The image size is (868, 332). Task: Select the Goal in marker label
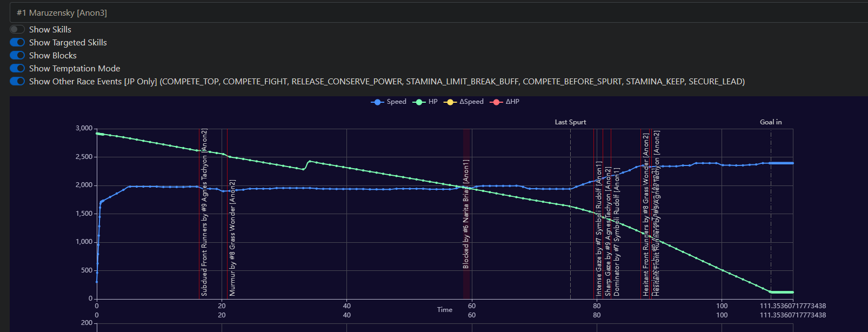coord(771,122)
